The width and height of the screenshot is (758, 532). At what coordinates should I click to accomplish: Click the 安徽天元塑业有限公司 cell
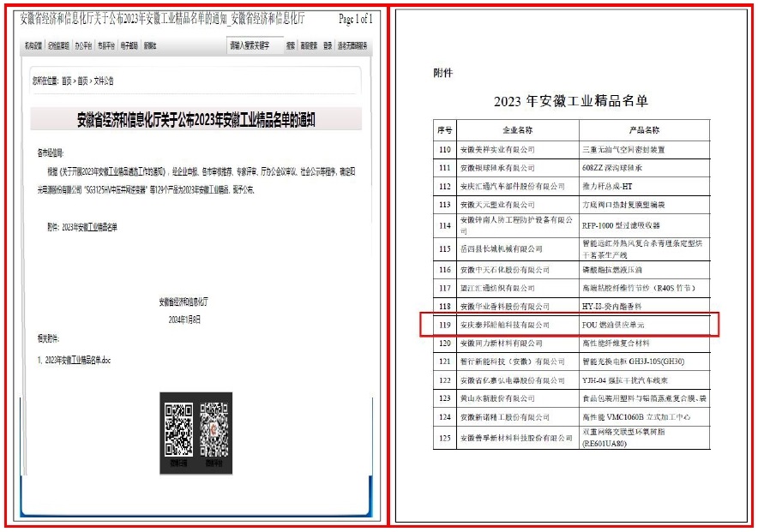pyautogui.click(x=518, y=205)
